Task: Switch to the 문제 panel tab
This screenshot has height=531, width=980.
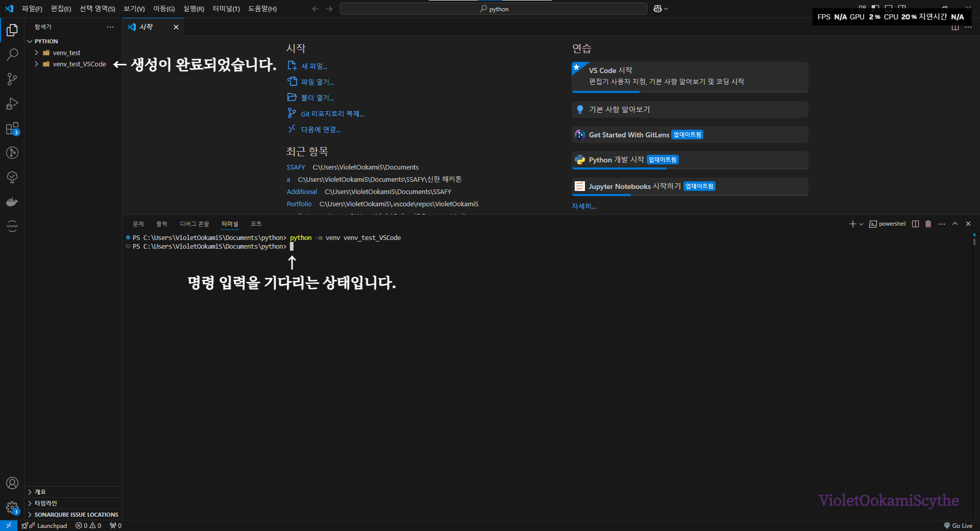Action: point(138,224)
